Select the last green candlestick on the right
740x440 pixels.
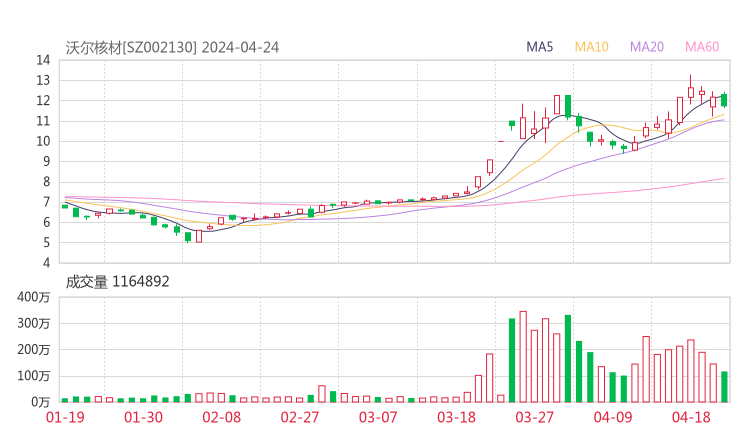[x=724, y=100]
